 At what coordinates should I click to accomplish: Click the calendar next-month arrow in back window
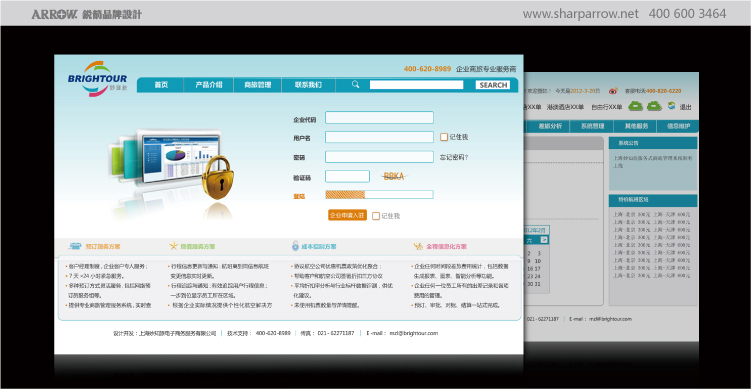[x=545, y=240]
